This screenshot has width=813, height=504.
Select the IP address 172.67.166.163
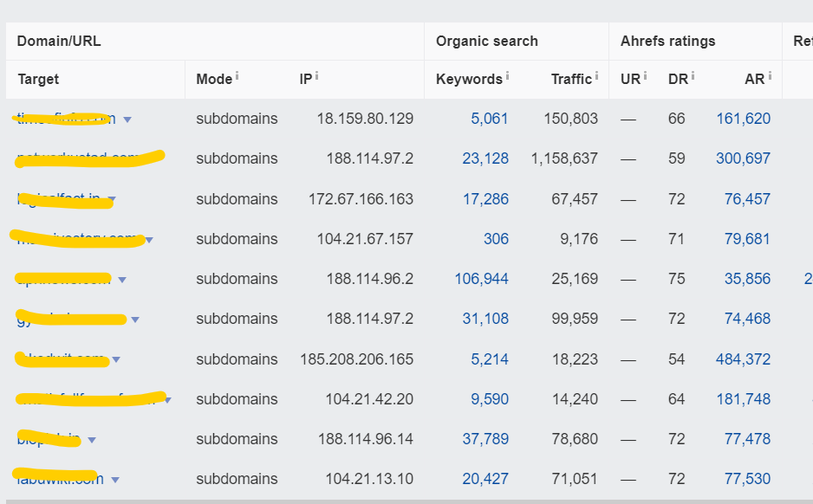361,199
